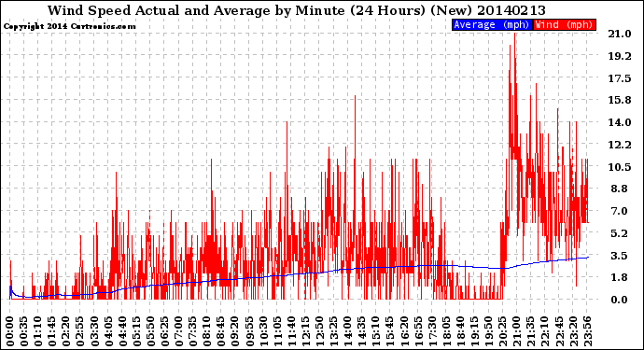Click the x-axis time label 12:15

[x=305, y=331]
